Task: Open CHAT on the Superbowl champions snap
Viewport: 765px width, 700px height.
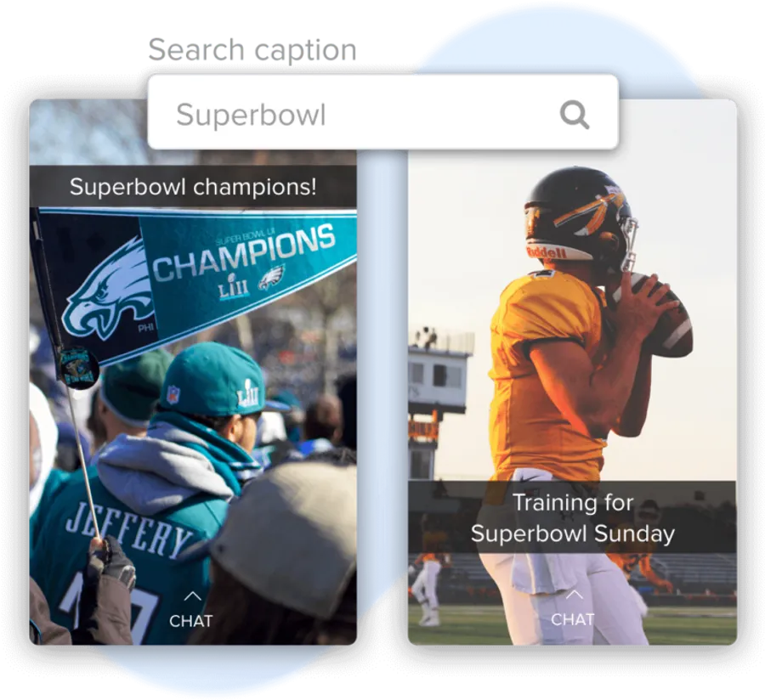Action: click(x=191, y=620)
